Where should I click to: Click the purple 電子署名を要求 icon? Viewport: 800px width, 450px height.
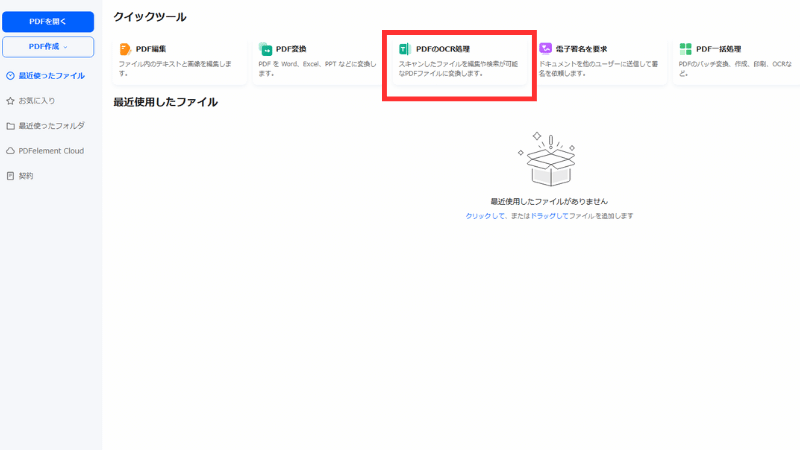point(545,48)
